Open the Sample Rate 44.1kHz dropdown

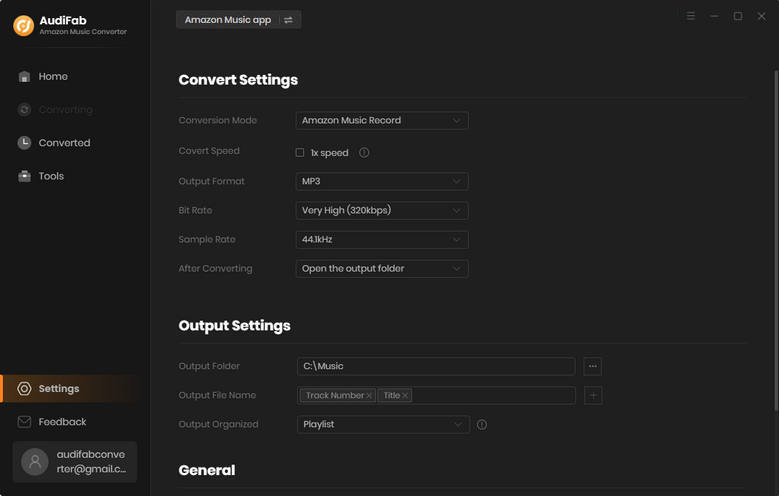coord(382,240)
